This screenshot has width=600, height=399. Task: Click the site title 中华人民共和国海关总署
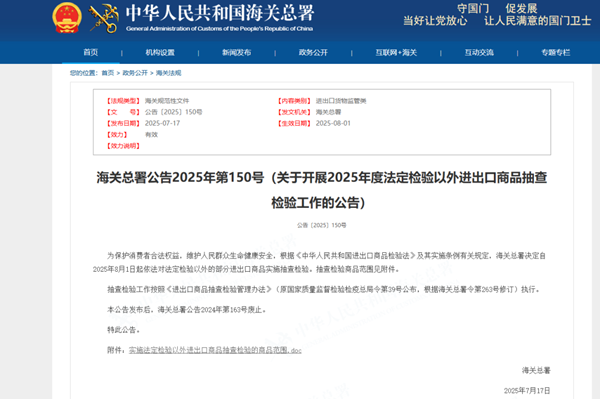(x=220, y=13)
